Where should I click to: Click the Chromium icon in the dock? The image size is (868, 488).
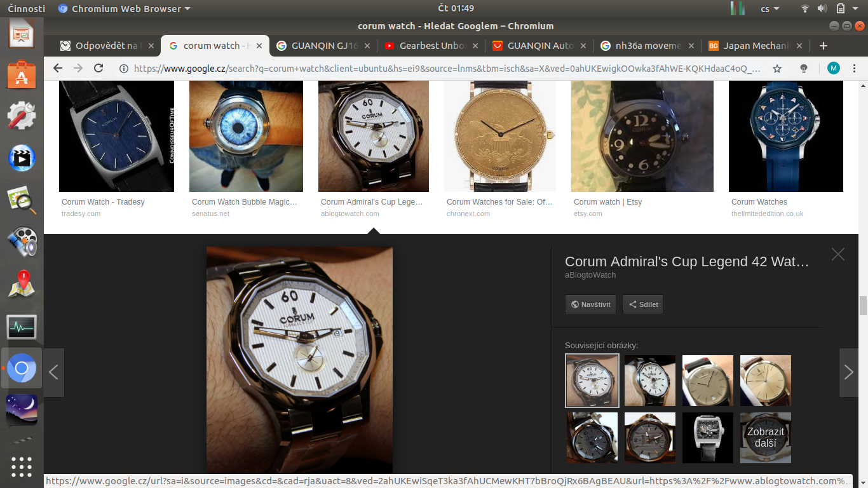(22, 369)
